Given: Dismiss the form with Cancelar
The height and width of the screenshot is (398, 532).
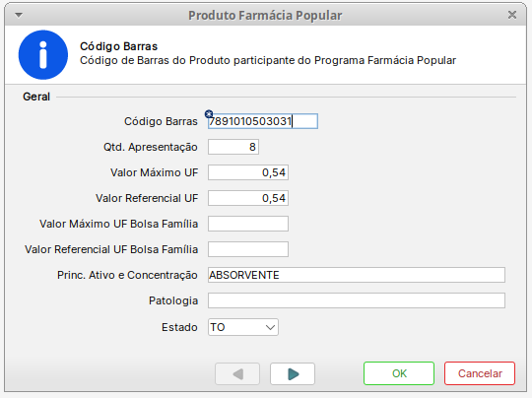Looking at the screenshot, I should coord(480,373).
